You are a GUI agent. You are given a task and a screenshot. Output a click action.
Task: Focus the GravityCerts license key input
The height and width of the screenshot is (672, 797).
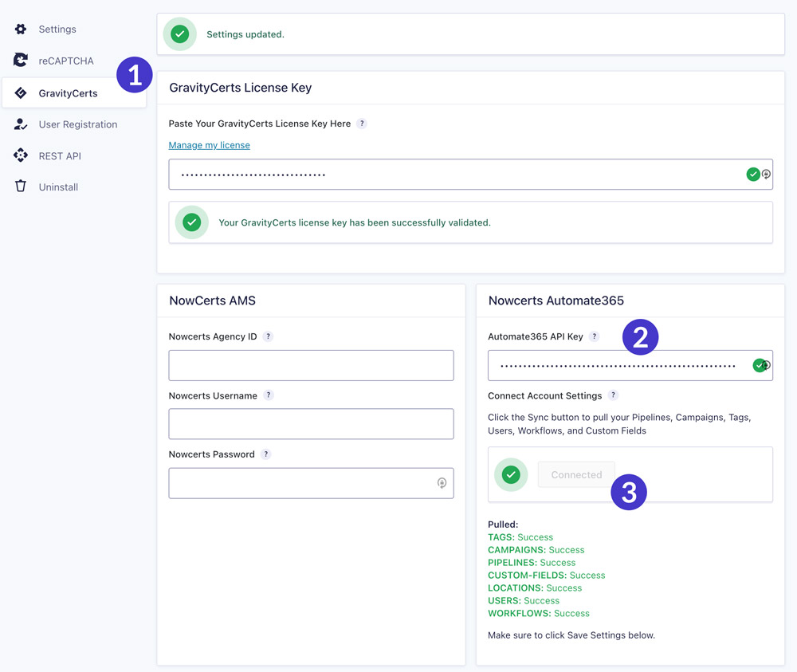point(471,175)
